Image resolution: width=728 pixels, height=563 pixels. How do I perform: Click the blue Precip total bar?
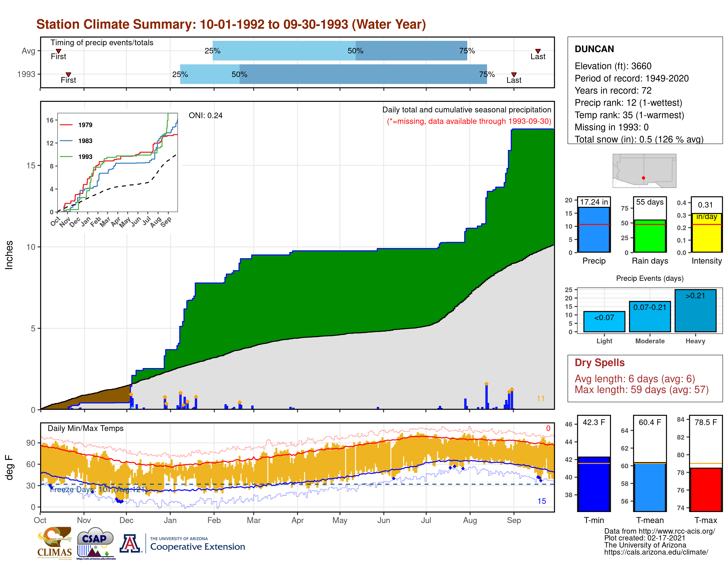[594, 230]
